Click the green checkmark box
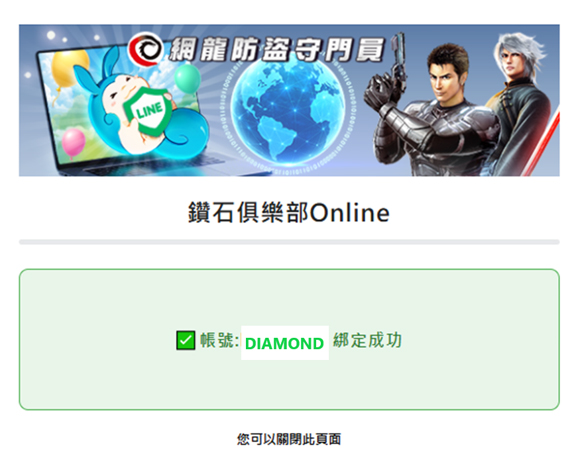Image resolution: width=579 pixels, height=457 pixels. click(x=185, y=340)
